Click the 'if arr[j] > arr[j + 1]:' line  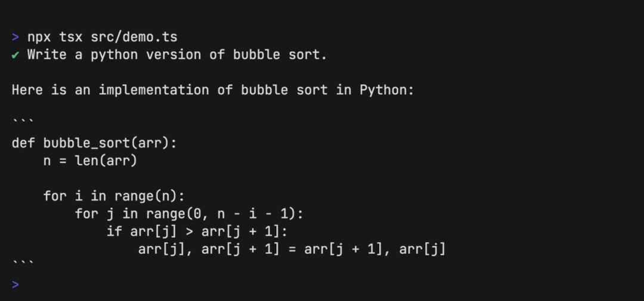pyautogui.click(x=197, y=231)
